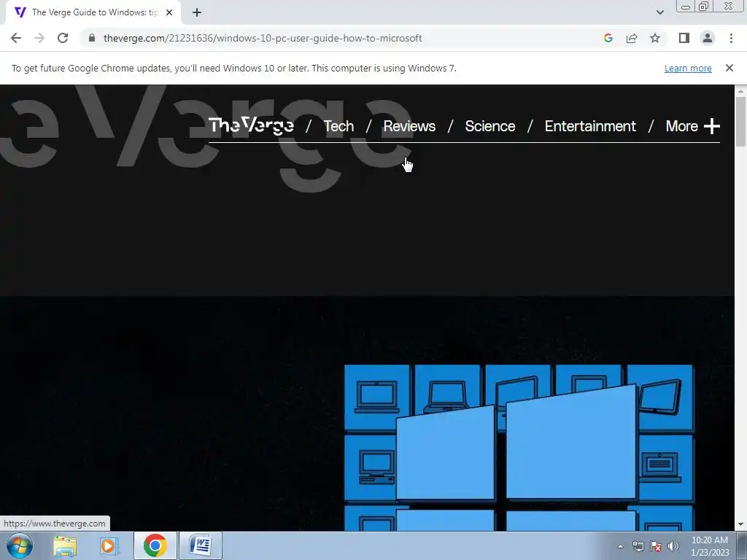Bookmark this page with the star

click(x=655, y=38)
